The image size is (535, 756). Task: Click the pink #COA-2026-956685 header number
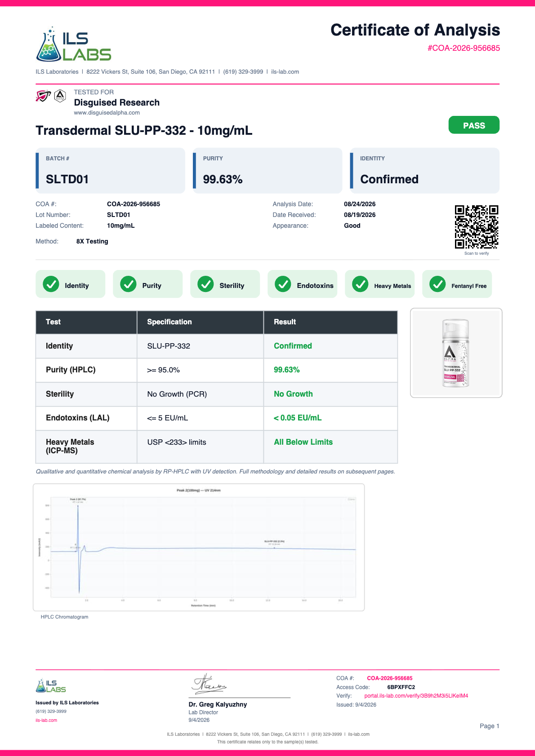click(x=464, y=48)
